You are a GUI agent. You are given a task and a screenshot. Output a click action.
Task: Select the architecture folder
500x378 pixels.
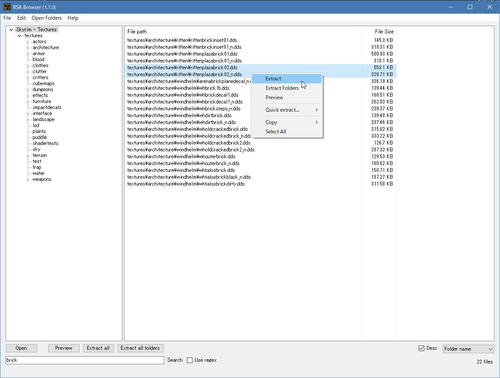click(x=46, y=48)
